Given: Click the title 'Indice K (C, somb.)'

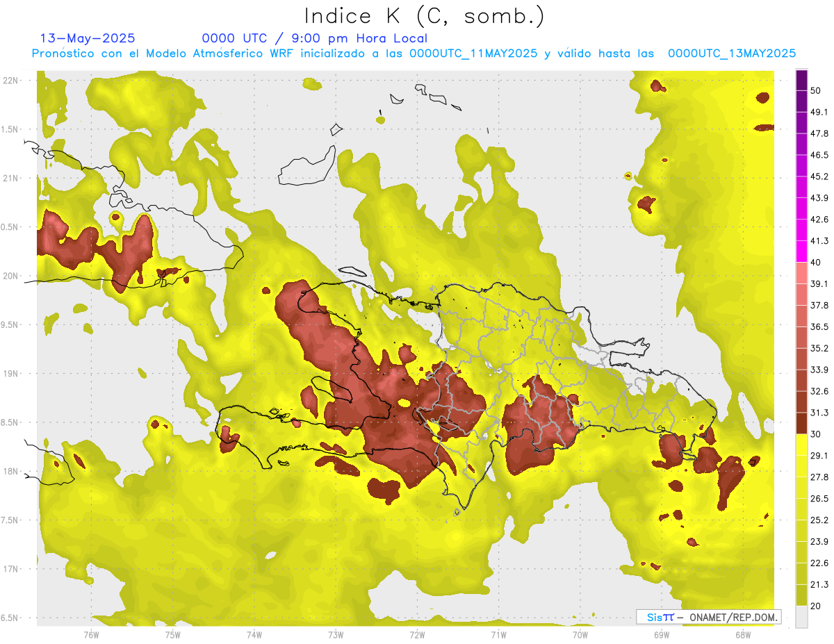Looking at the screenshot, I should point(425,15).
